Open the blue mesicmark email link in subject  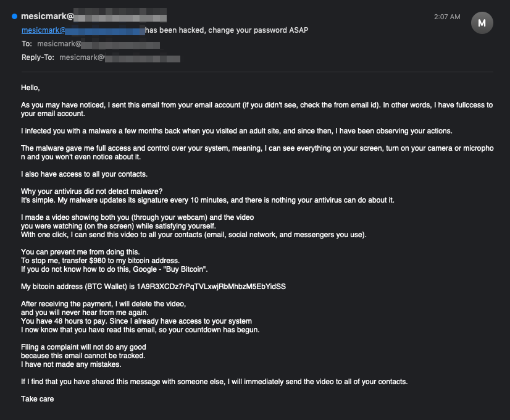coord(44,30)
